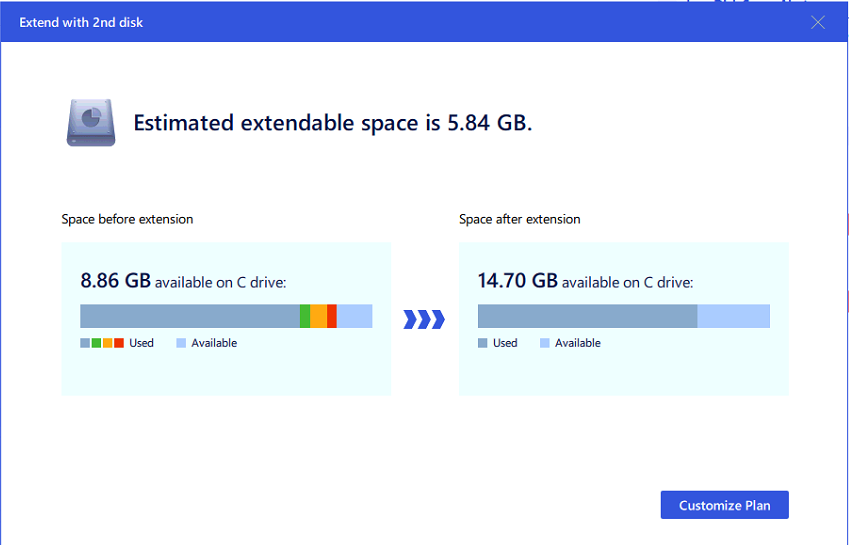Close the Extend with 2nd disk dialog
849x545 pixels.
click(818, 22)
